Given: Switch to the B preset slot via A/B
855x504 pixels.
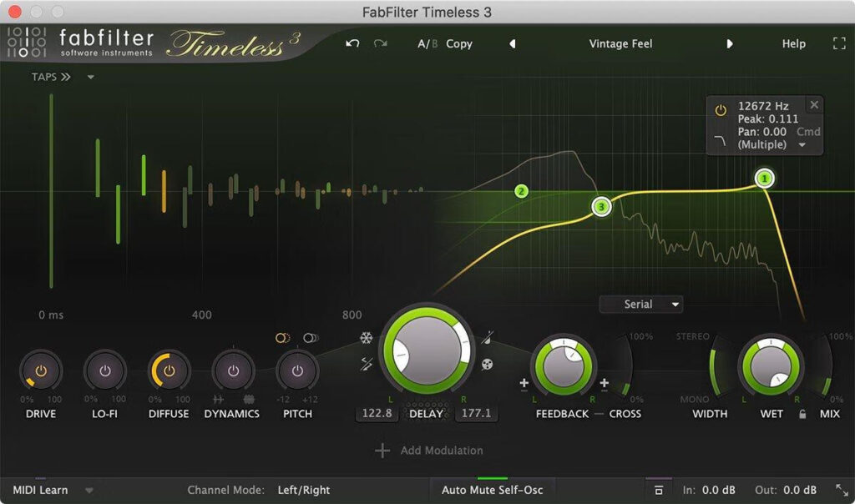Looking at the screenshot, I should [x=433, y=43].
